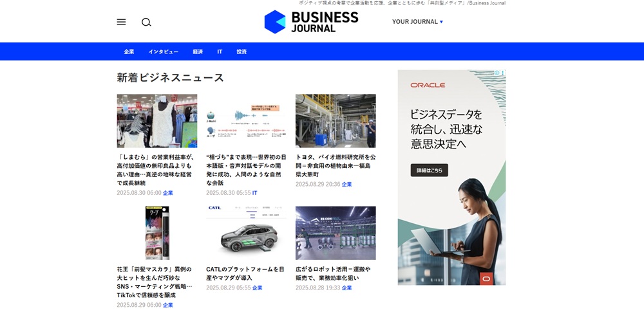644x312 pixels.
Task: Select the 企業 navigation tab
Action: tap(129, 51)
